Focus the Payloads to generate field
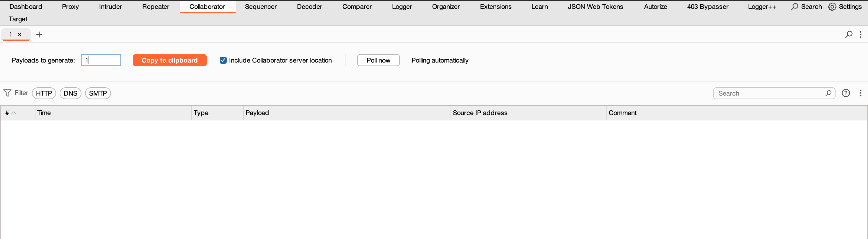868x239 pixels. 101,60
